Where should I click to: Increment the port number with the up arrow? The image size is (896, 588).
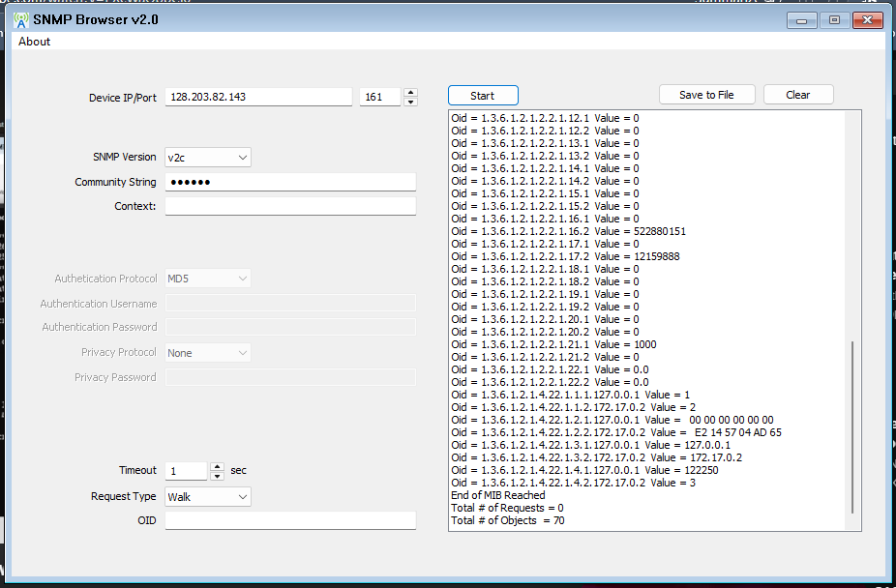(x=409, y=92)
